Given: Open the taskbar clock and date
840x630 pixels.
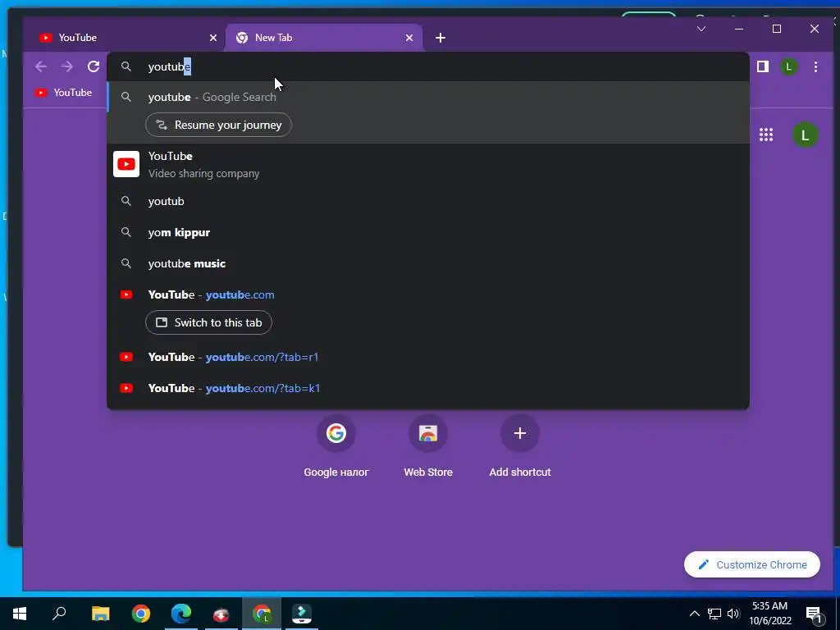Looking at the screenshot, I should 769,614.
